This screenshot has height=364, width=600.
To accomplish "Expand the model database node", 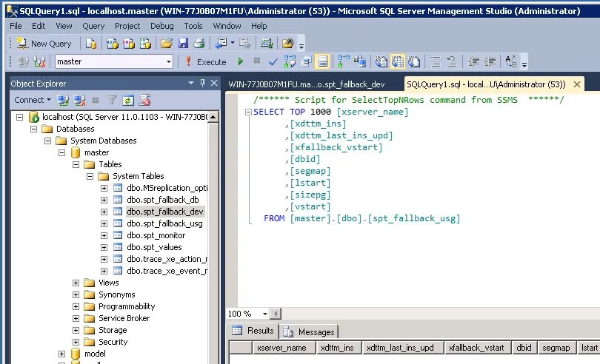I will 62,354.
